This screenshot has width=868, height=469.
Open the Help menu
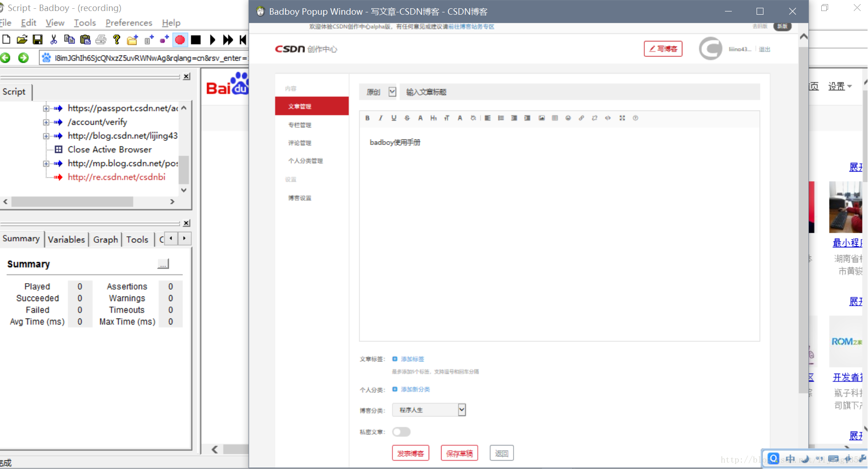(x=171, y=22)
